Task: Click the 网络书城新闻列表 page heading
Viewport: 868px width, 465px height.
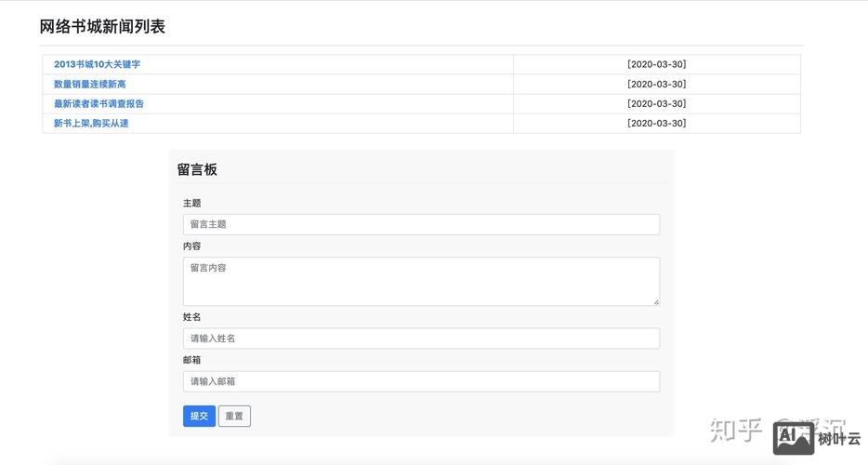Action: pos(102,26)
